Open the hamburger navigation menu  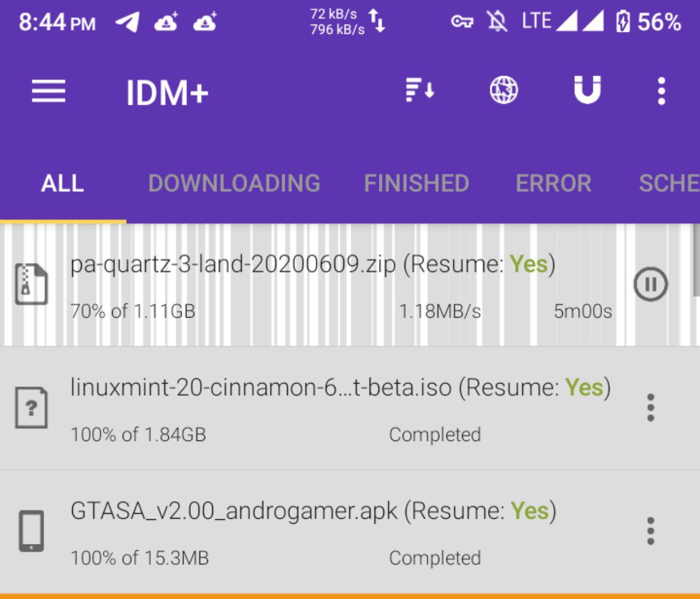(x=49, y=91)
